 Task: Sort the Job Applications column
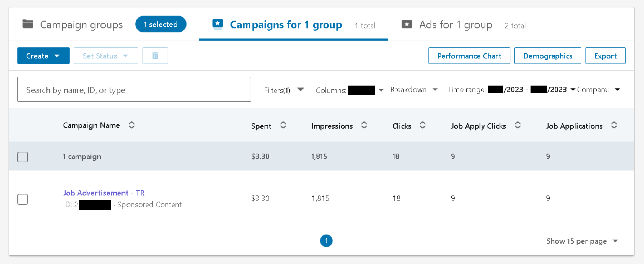pos(614,125)
